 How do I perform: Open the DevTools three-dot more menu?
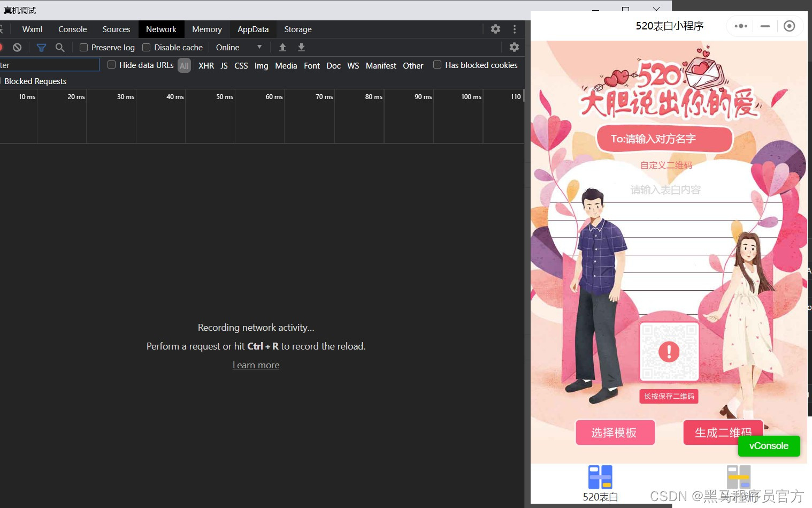pos(515,29)
